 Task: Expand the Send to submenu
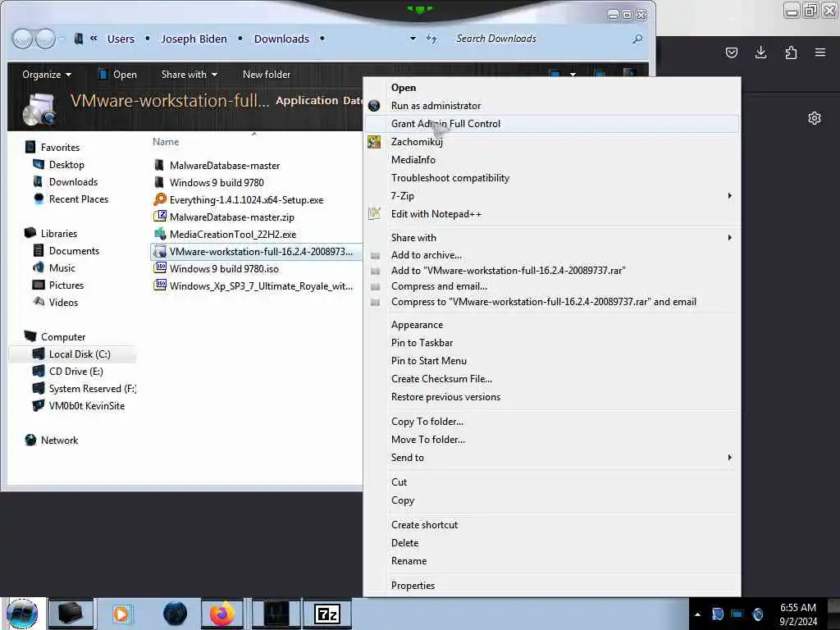tap(551, 458)
